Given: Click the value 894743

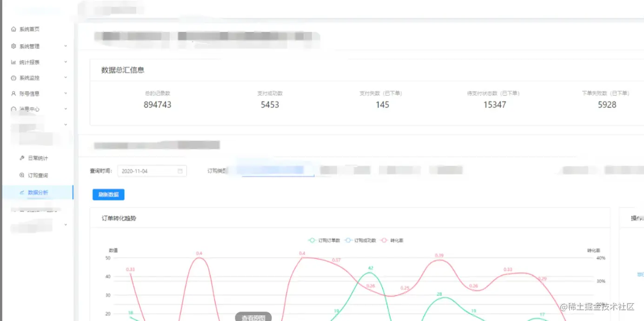Looking at the screenshot, I should (158, 105).
